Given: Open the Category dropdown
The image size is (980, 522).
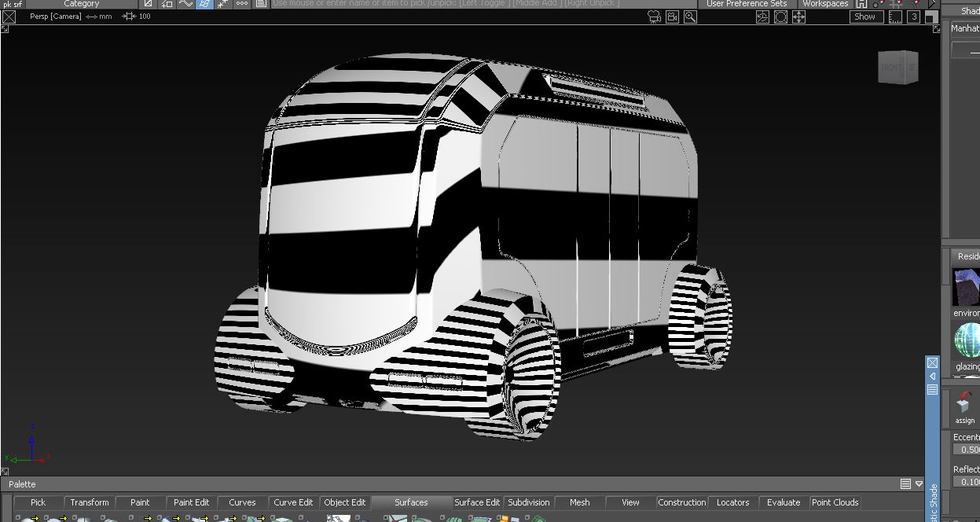Looking at the screenshot, I should pyautogui.click(x=81, y=4).
